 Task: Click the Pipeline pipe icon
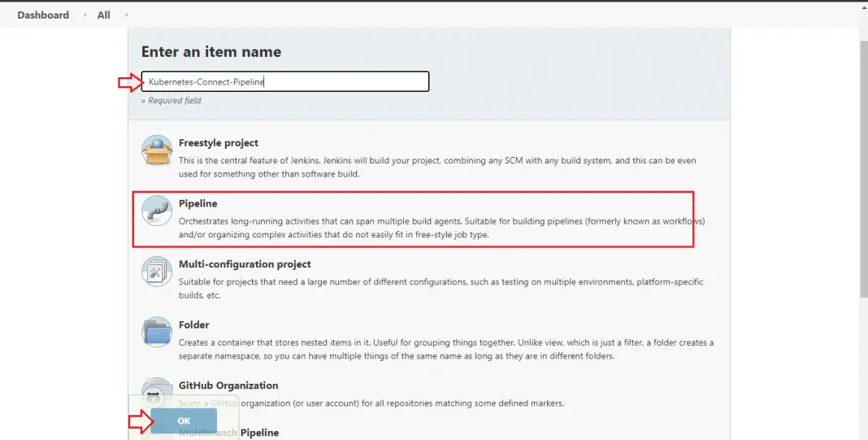click(x=157, y=211)
